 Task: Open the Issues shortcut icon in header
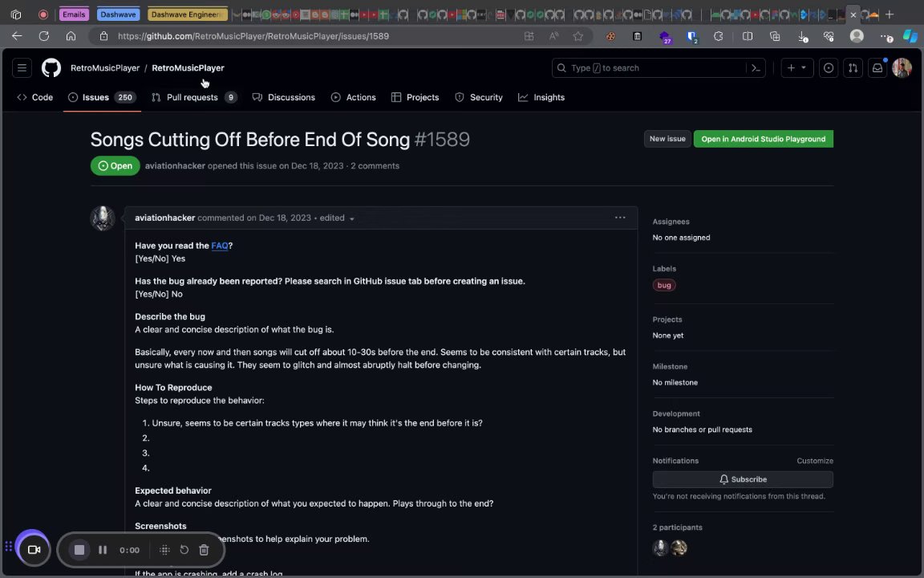(x=828, y=67)
